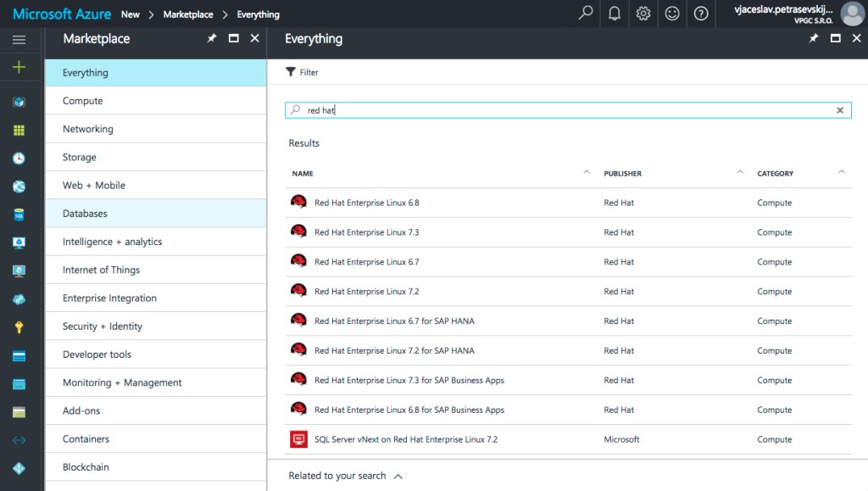Sort results by the CATEGORY column arrow
868x491 pixels.
(842, 172)
